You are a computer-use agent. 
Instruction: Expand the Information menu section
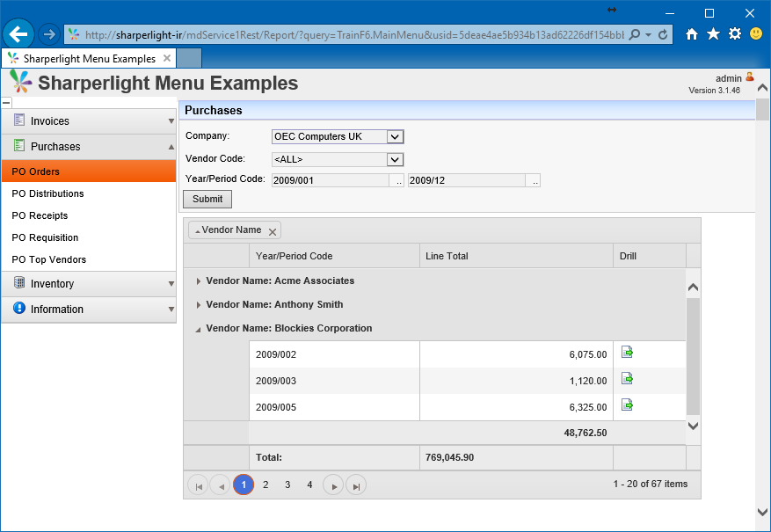point(89,310)
